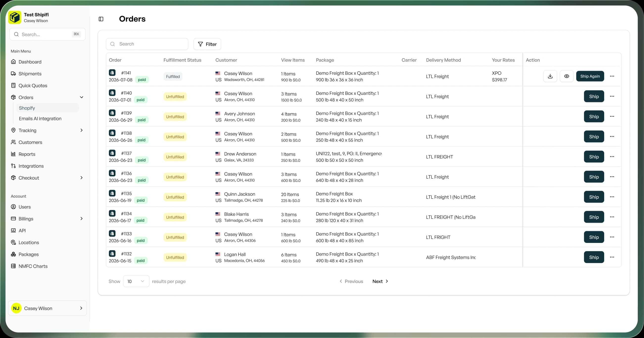Open more options for order #1139
The height and width of the screenshot is (338, 644).
tap(612, 116)
